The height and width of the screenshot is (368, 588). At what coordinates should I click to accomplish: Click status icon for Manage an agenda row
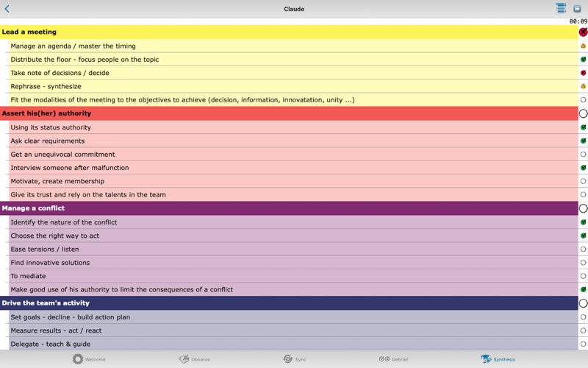pos(583,46)
